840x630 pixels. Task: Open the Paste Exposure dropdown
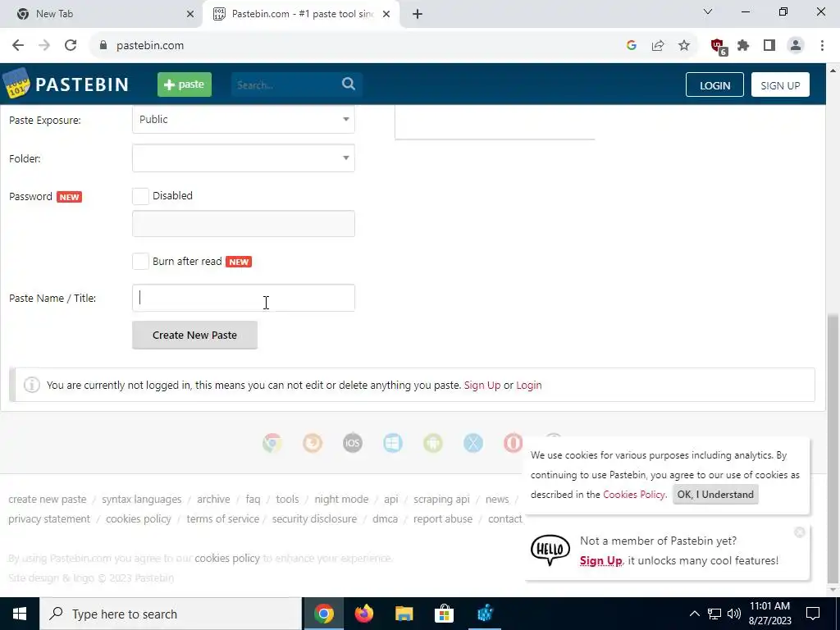[243, 120]
